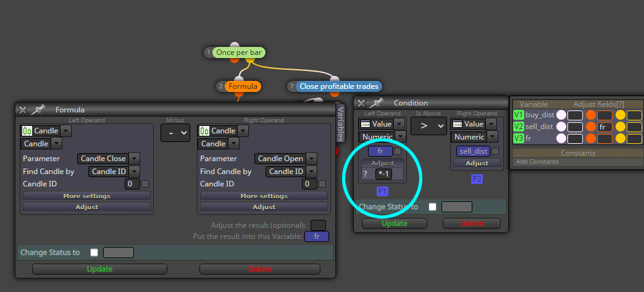Click the white circle in buy_dist row
The image size is (644, 292).
click(561, 115)
